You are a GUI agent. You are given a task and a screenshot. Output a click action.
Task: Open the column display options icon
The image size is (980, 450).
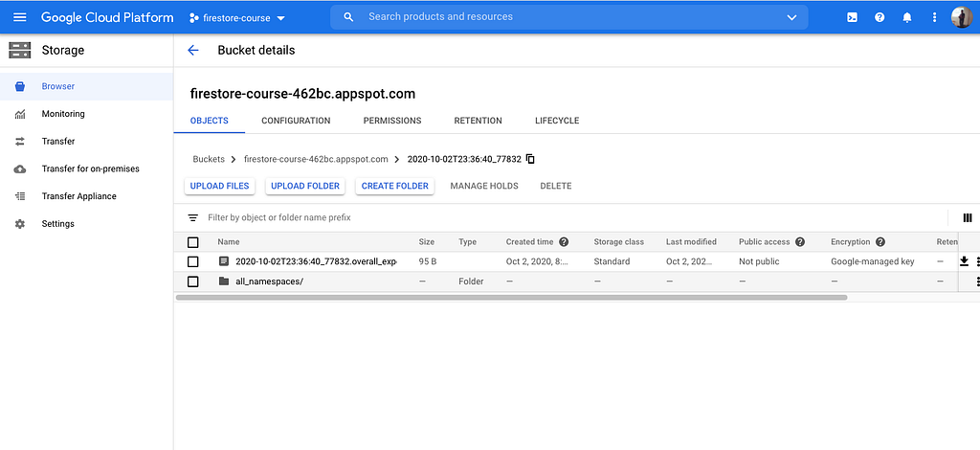(x=968, y=217)
